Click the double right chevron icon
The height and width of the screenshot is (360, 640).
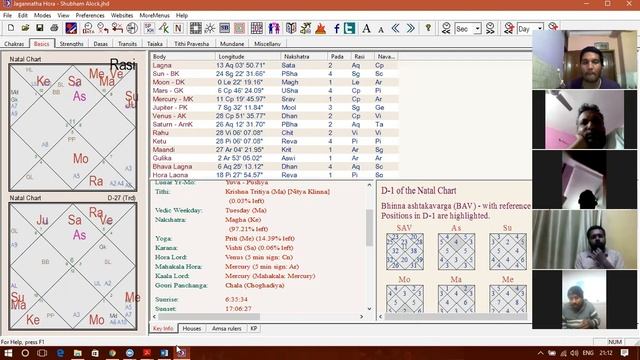[410, 28]
